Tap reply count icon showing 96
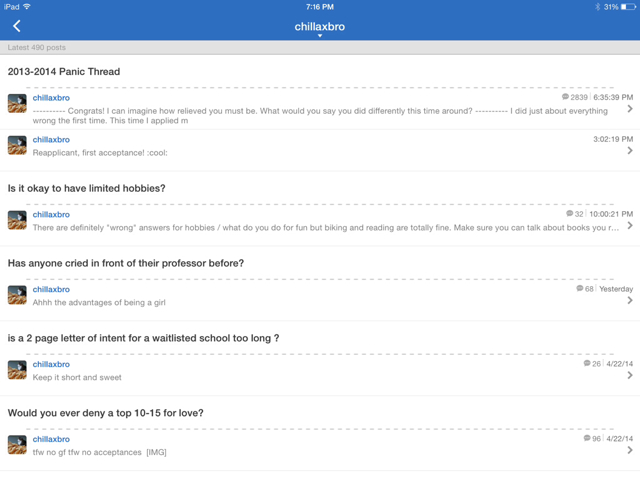640x480 pixels. click(x=587, y=438)
